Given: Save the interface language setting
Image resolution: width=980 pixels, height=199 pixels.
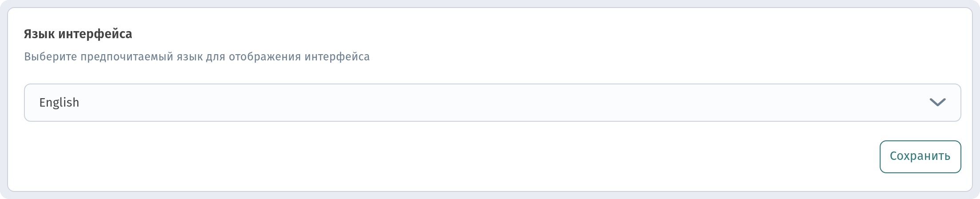Looking at the screenshot, I should (920, 157).
